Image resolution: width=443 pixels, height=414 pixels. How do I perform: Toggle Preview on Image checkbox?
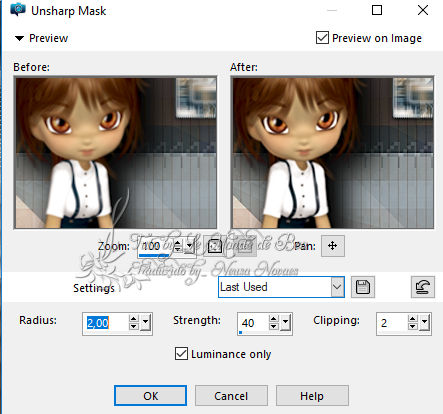(322, 38)
